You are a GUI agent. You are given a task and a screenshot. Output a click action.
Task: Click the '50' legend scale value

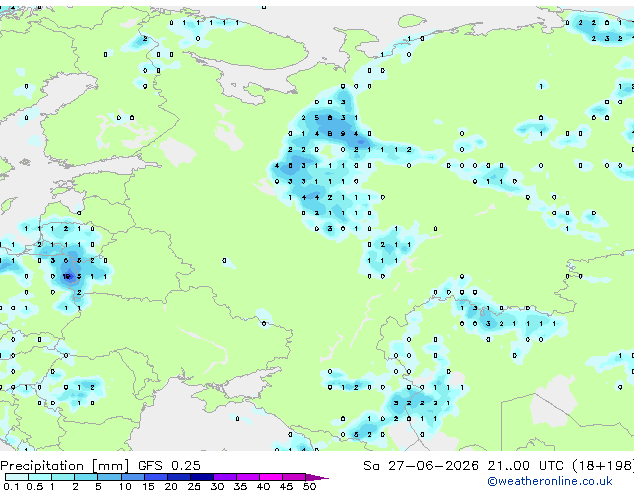(x=310, y=486)
